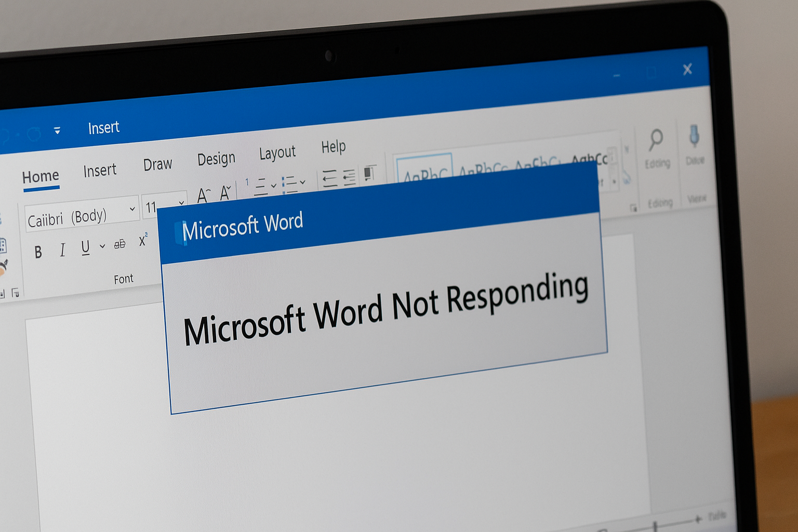The width and height of the screenshot is (798, 532).
Task: Click the zoom in plus on slider
Action: tap(698, 518)
